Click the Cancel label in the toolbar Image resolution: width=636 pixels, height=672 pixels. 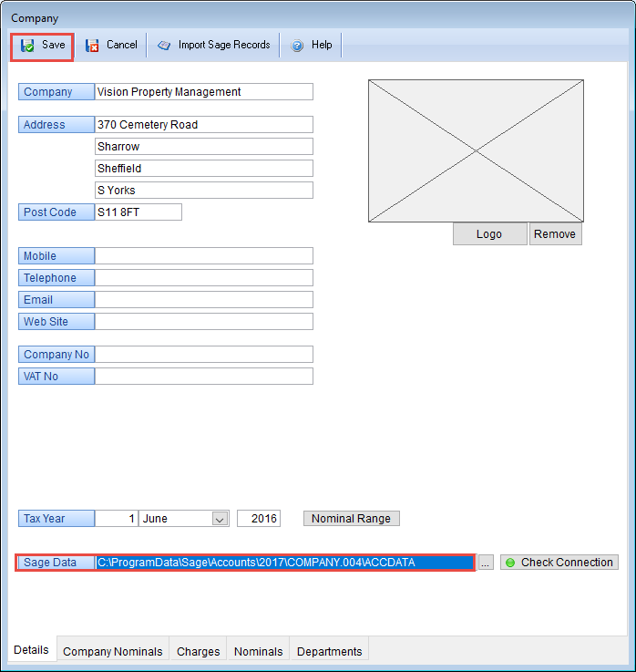[122, 45]
